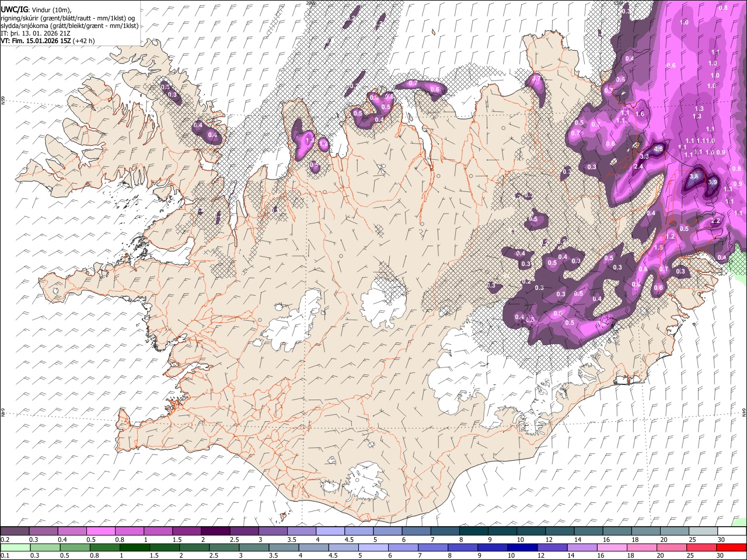Select the 'rigning/skúrir' legend description line
Screen dimensions: 747x560
(x=68, y=17)
